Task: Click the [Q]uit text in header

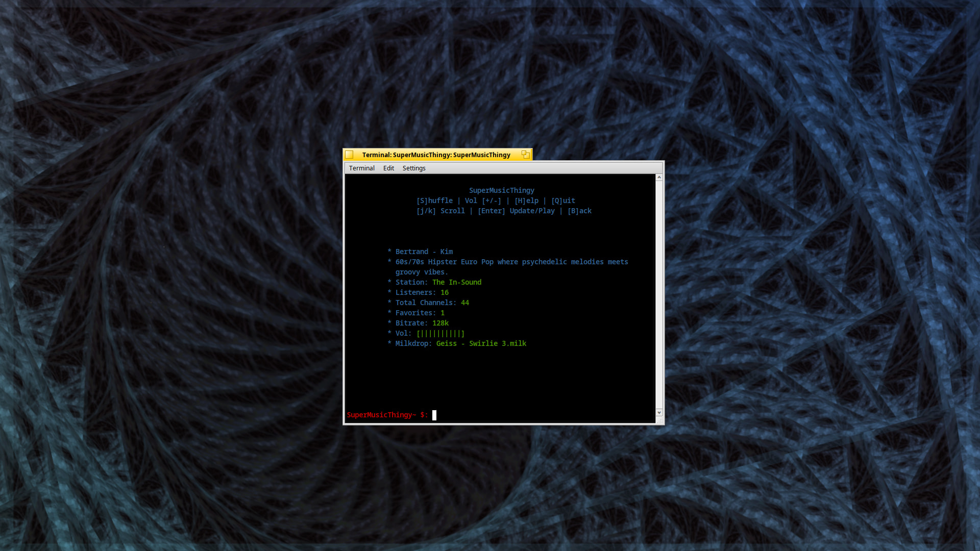Action: coord(563,201)
